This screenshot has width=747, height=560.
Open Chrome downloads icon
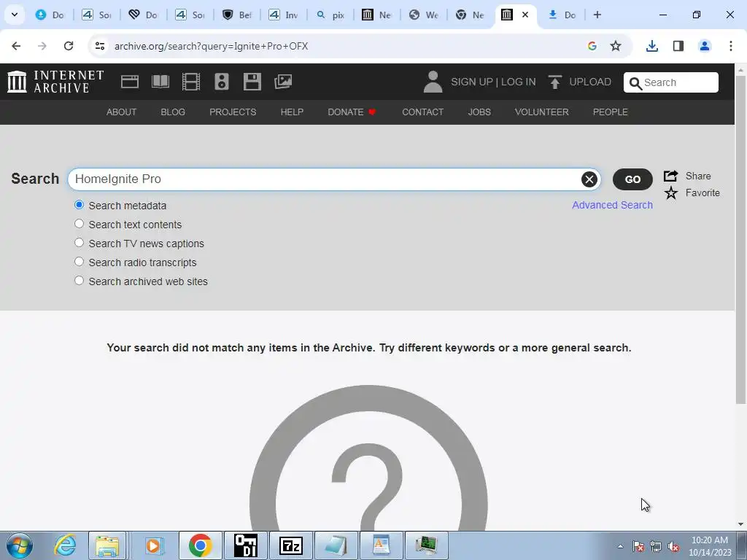coord(651,46)
